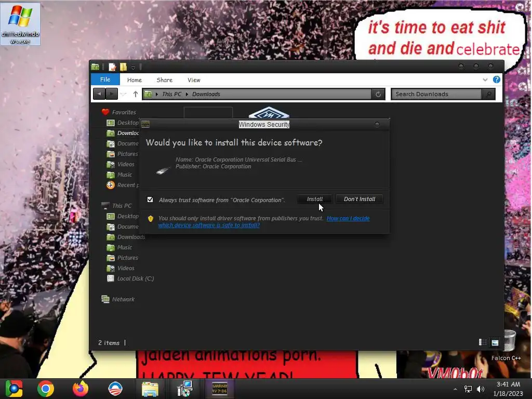Click the Search Downloads field
This screenshot has height=399, width=532.
[436, 95]
